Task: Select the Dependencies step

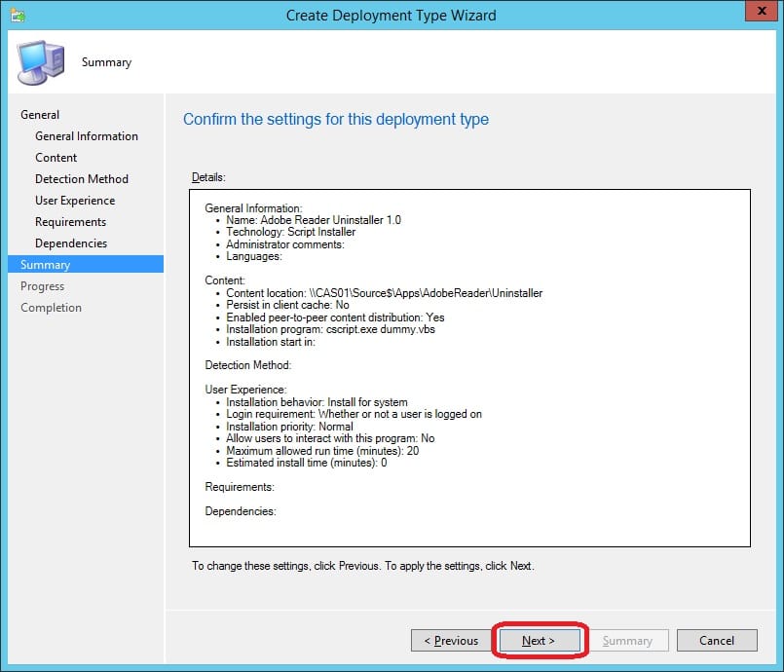Action: (71, 243)
